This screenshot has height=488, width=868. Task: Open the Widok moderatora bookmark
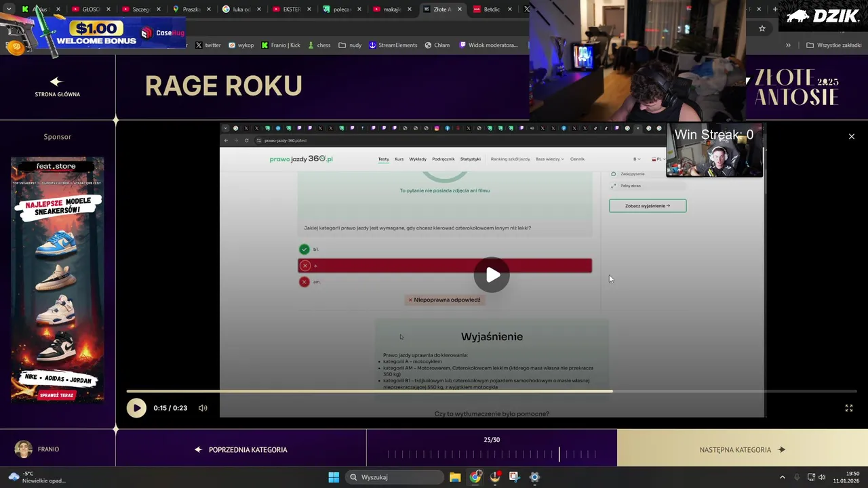[x=488, y=45]
